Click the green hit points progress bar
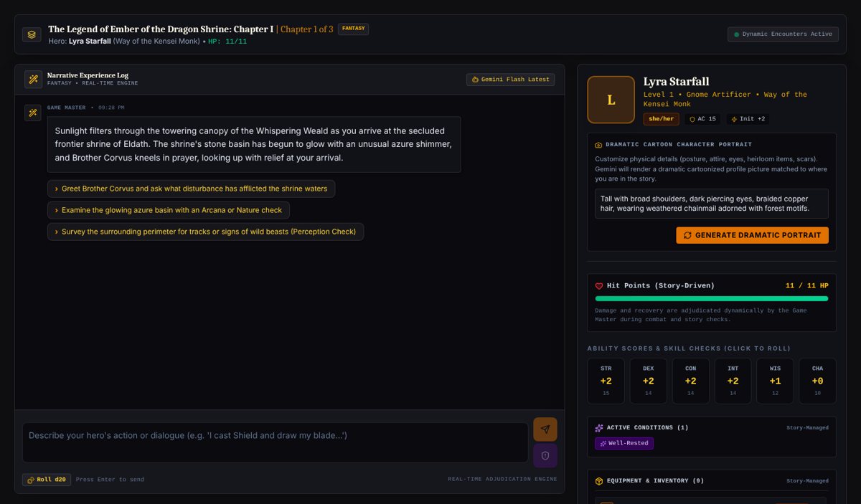861x504 pixels. tap(712, 298)
